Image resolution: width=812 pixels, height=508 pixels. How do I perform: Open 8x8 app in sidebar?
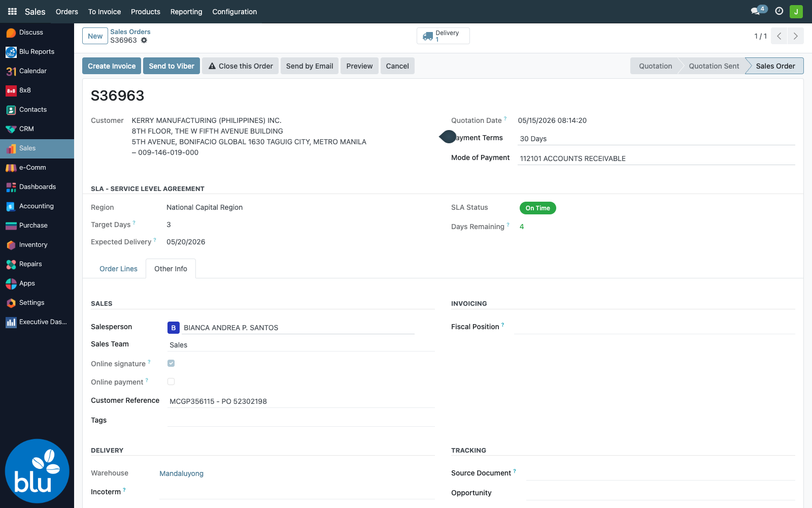tap(37, 90)
